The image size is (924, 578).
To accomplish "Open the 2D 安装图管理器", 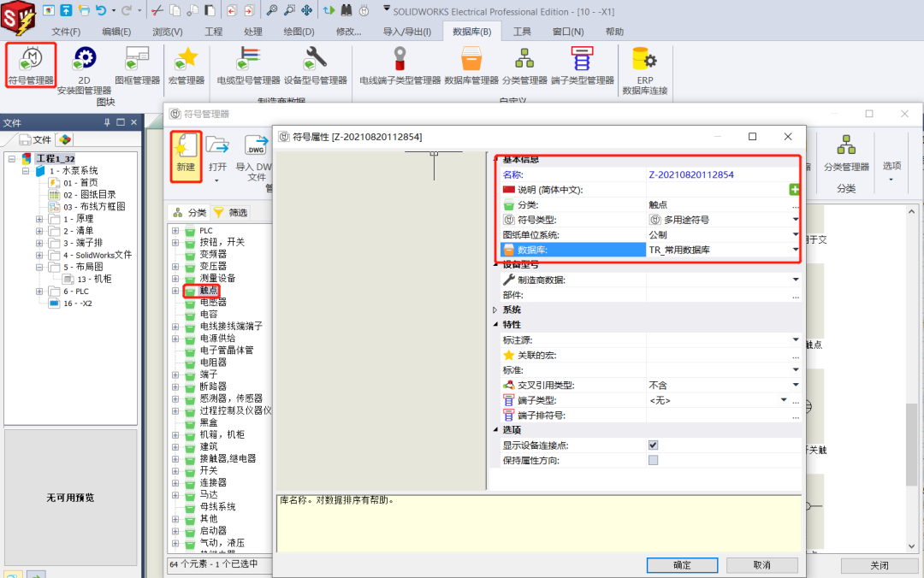I will click(x=84, y=71).
